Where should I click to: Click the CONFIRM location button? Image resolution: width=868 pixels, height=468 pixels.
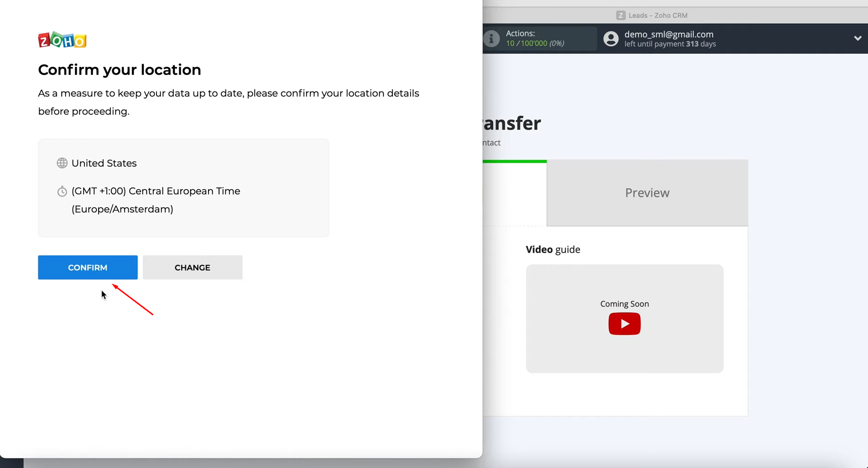[x=88, y=267]
